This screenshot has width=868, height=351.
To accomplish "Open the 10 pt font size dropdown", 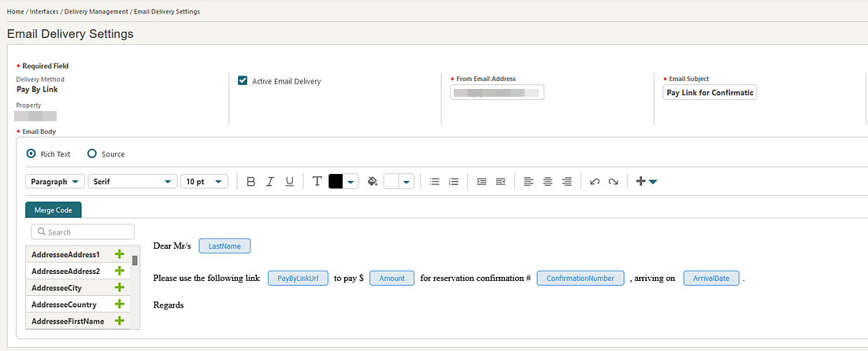I will pyautogui.click(x=204, y=181).
